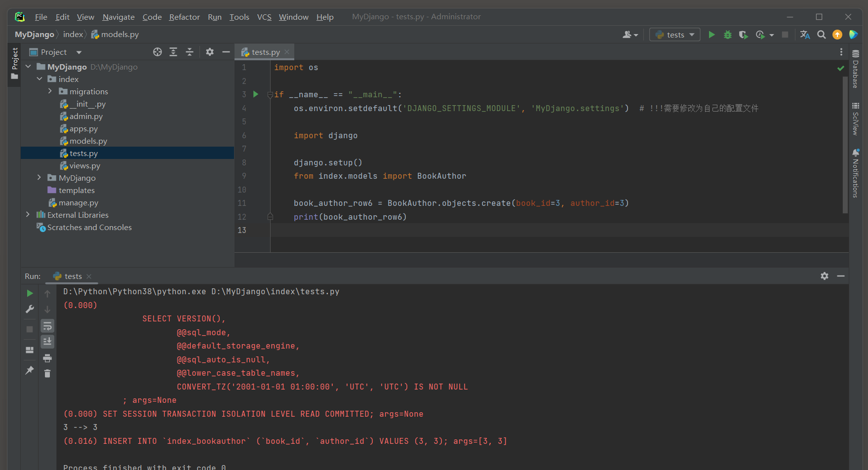The height and width of the screenshot is (470, 868).
Task: Pin the Run tab
Action: tap(30, 370)
